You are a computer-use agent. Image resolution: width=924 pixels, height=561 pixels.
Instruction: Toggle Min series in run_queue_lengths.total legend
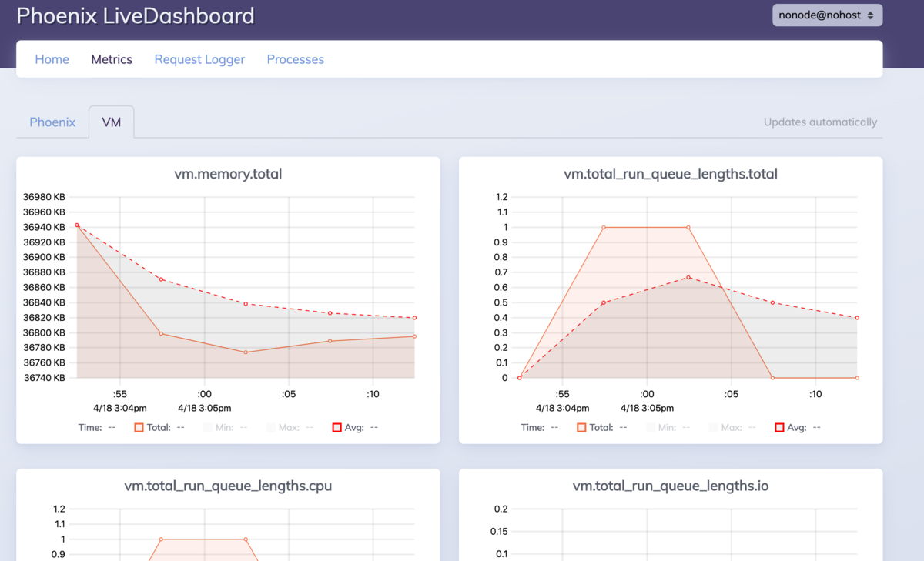(x=668, y=427)
